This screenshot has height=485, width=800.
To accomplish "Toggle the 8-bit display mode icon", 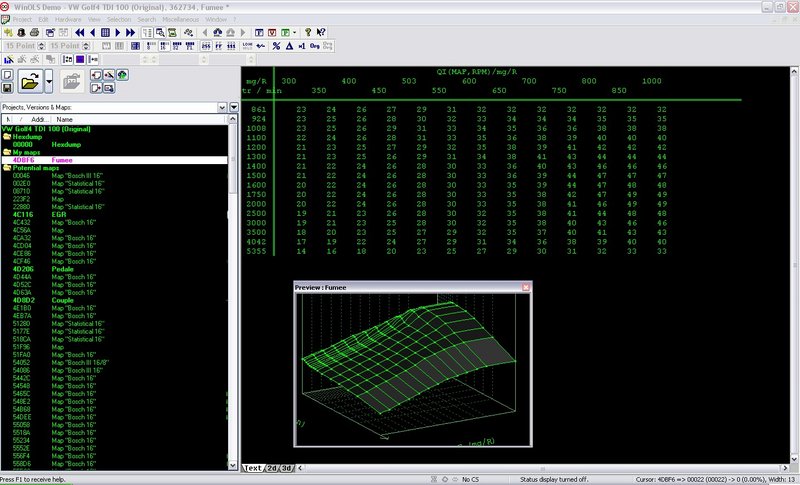I will [x=152, y=46].
